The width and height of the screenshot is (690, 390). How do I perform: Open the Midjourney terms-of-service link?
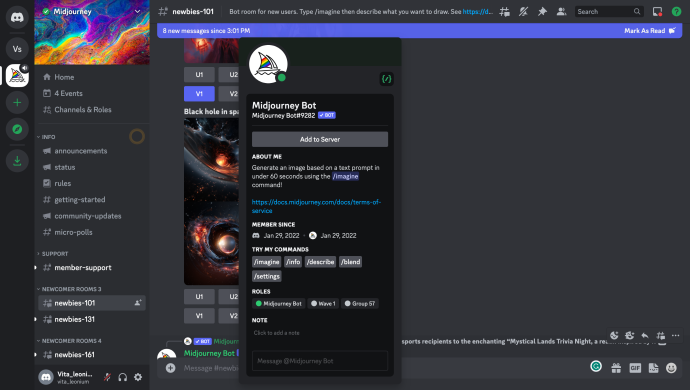[x=316, y=206]
